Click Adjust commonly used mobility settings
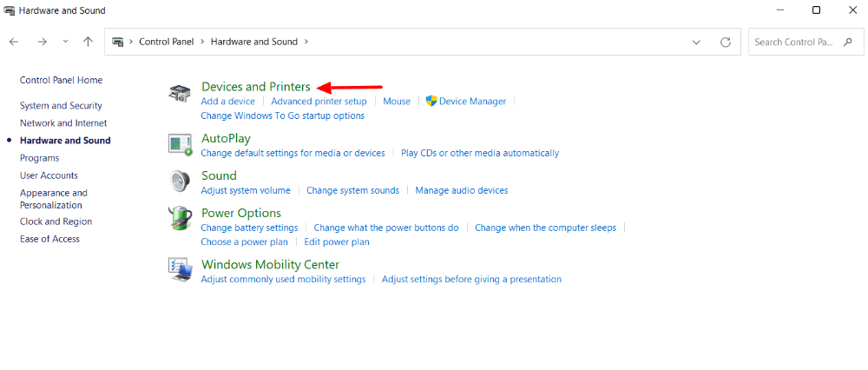 tap(284, 279)
